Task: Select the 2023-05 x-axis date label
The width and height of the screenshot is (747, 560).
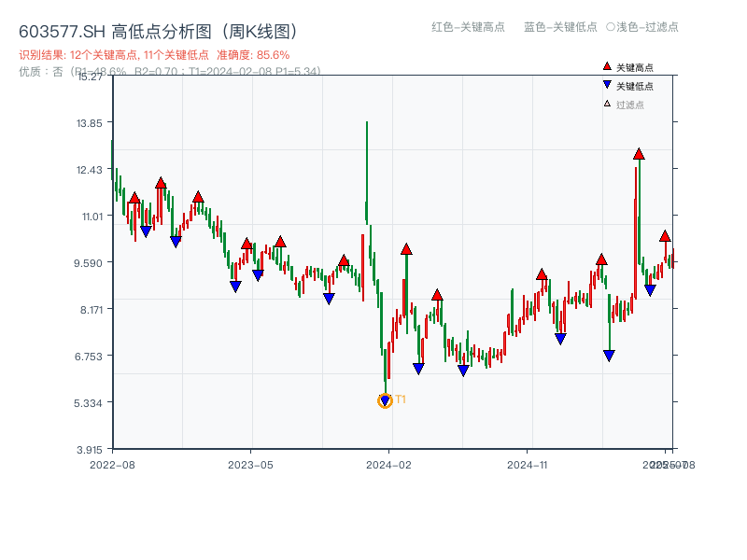Action: pos(250,464)
